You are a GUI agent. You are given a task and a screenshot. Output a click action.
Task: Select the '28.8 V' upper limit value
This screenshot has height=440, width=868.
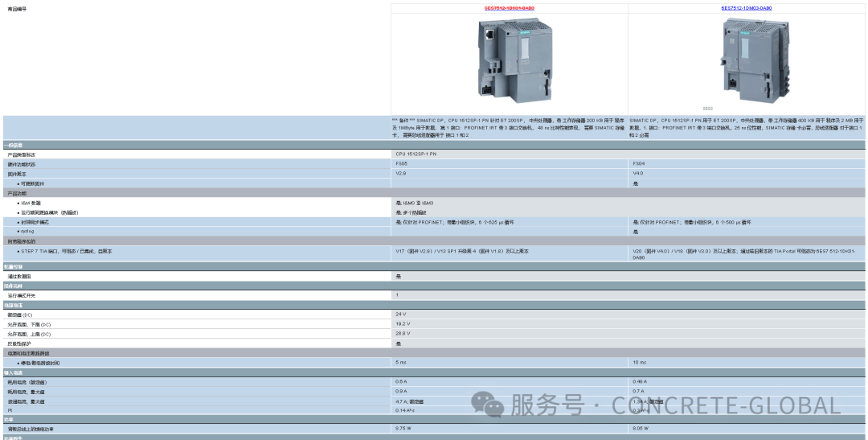click(x=403, y=334)
